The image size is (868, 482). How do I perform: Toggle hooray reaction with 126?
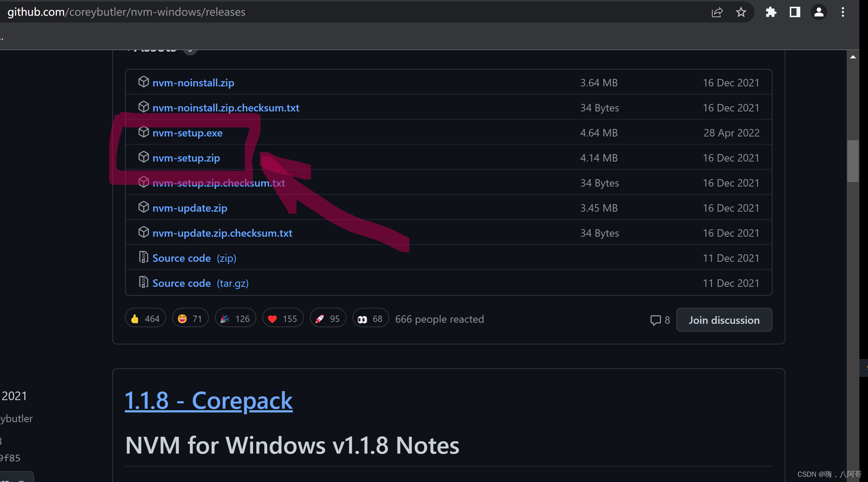(235, 318)
